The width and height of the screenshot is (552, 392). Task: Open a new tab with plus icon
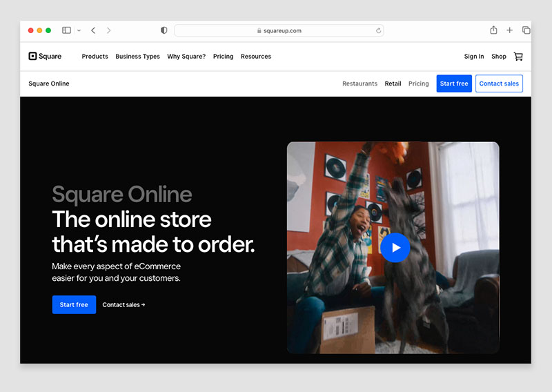tap(509, 30)
